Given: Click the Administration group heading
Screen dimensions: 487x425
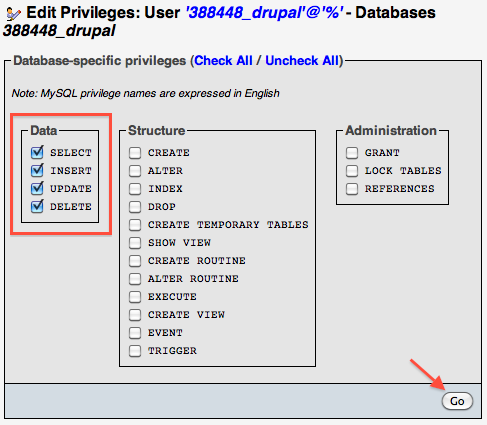Looking at the screenshot, I should pyautogui.click(x=391, y=130).
